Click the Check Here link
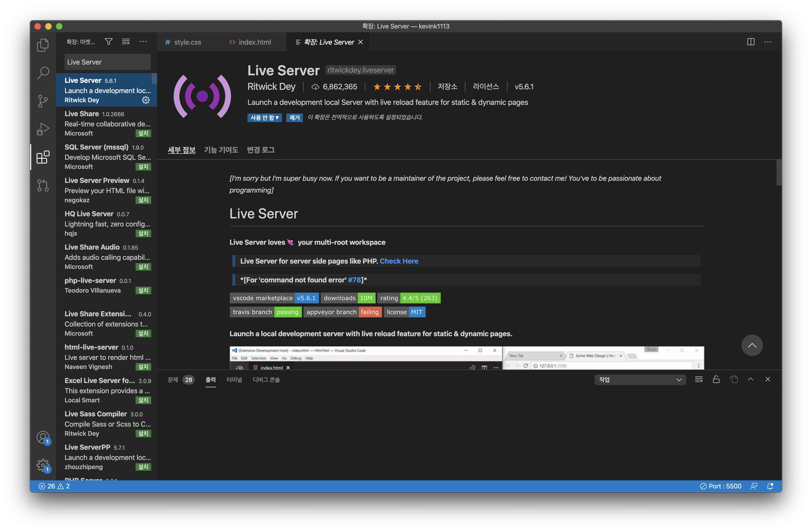The image size is (812, 532). click(x=399, y=261)
